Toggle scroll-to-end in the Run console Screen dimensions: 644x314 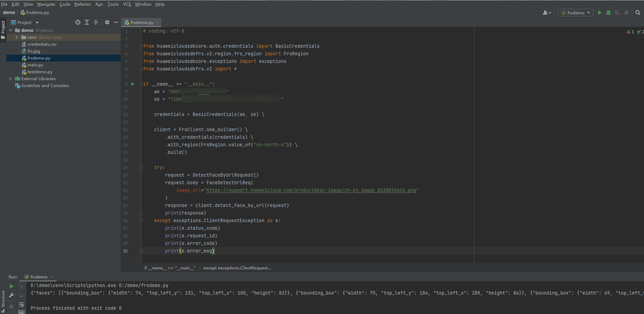(21, 312)
